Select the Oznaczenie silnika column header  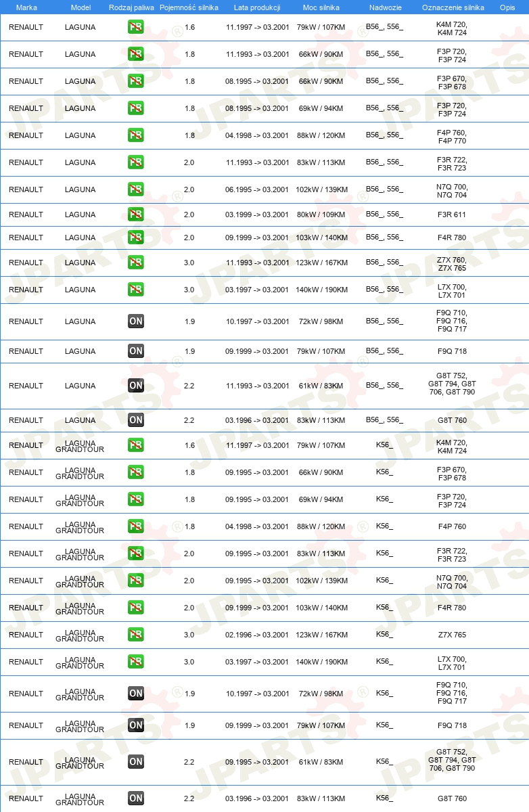tap(453, 7)
